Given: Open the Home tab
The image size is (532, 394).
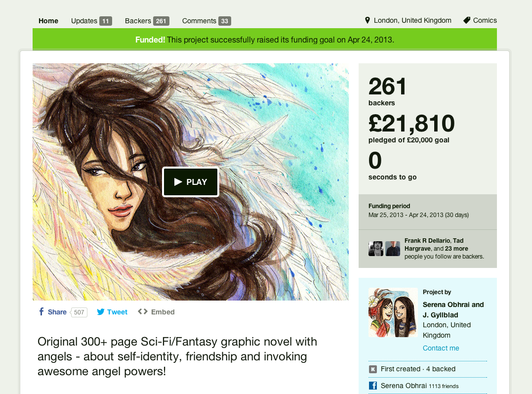Looking at the screenshot, I should point(48,21).
